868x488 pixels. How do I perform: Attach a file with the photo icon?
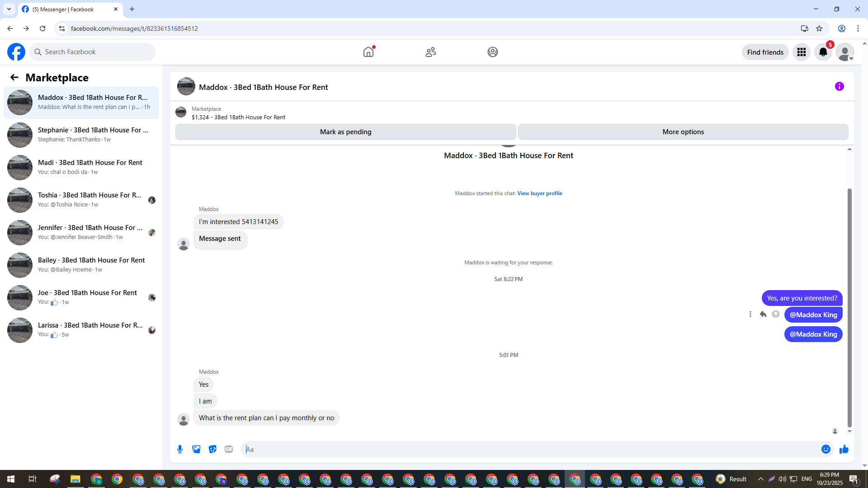(196, 449)
